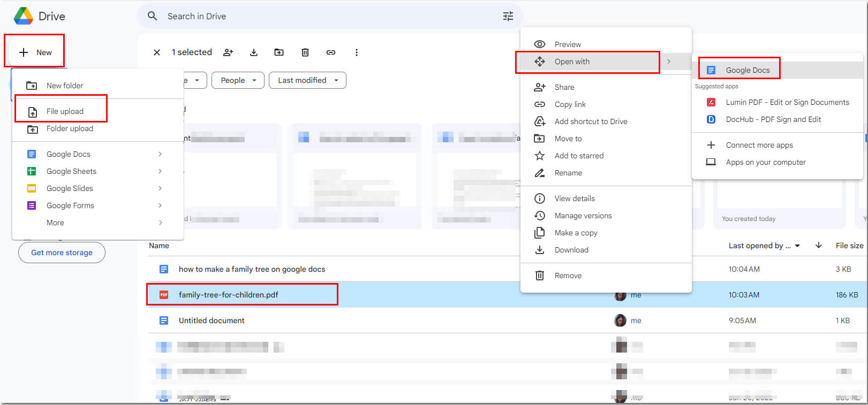Toggle the sort direction arrow
Screen dimensions: 868x405
coord(819,246)
